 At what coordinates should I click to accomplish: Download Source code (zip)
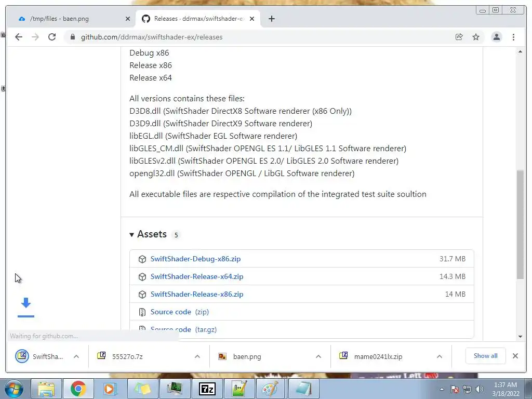[179, 312]
